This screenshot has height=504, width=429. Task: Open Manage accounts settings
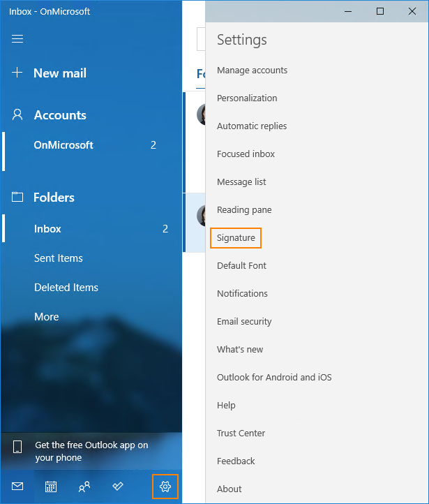(252, 70)
